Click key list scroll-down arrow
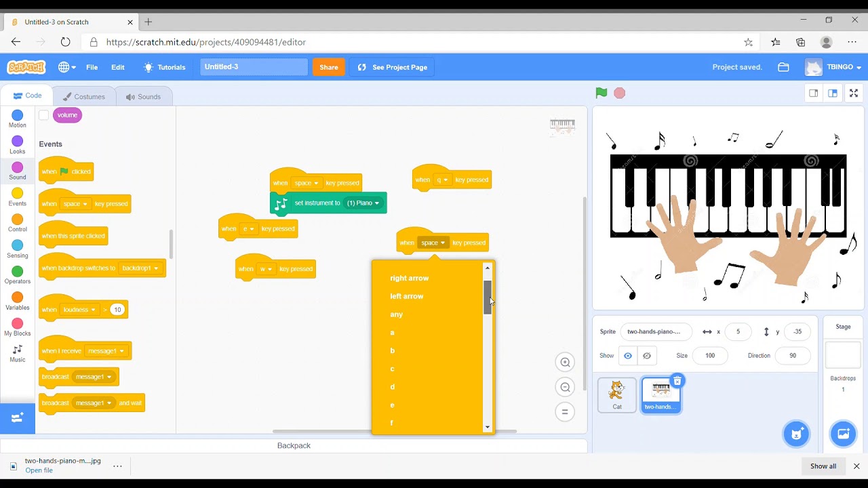The height and width of the screenshot is (488, 868). pos(487,428)
